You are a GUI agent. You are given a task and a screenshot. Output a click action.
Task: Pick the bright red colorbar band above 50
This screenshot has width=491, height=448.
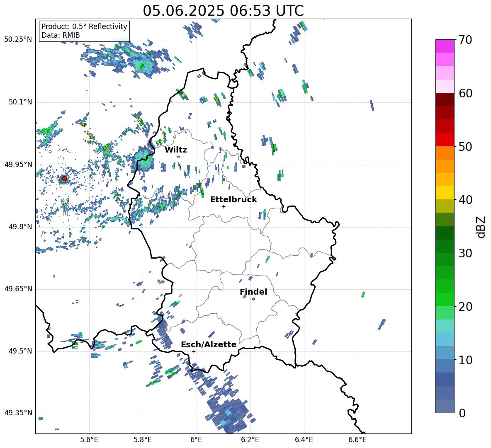(x=445, y=140)
